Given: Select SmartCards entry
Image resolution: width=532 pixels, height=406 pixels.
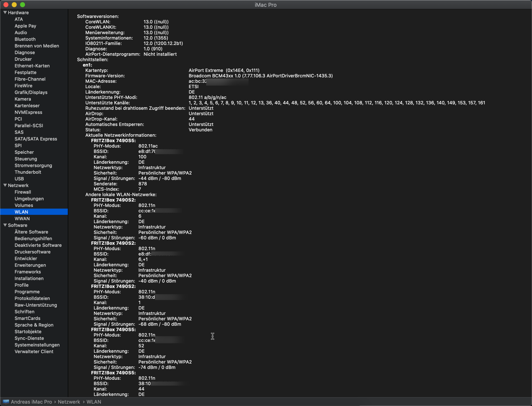Looking at the screenshot, I should click(27, 318).
